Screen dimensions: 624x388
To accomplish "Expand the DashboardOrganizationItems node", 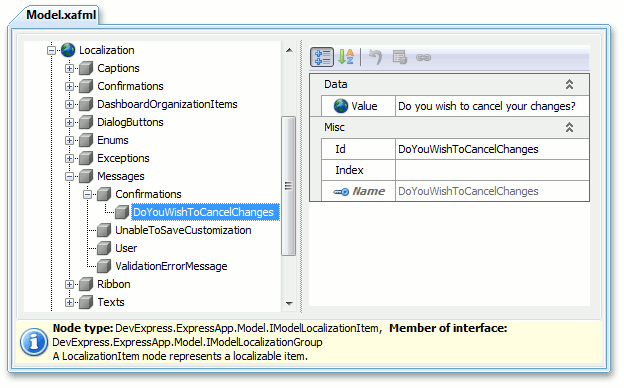I will 69,104.
